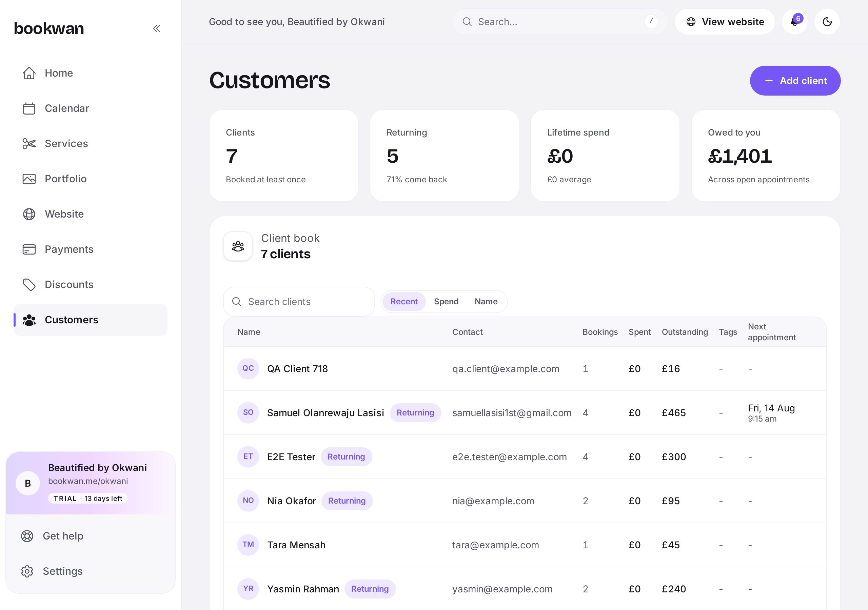The height and width of the screenshot is (610, 868).
Task: Open Portfolio page in sidebar
Action: tap(90, 179)
